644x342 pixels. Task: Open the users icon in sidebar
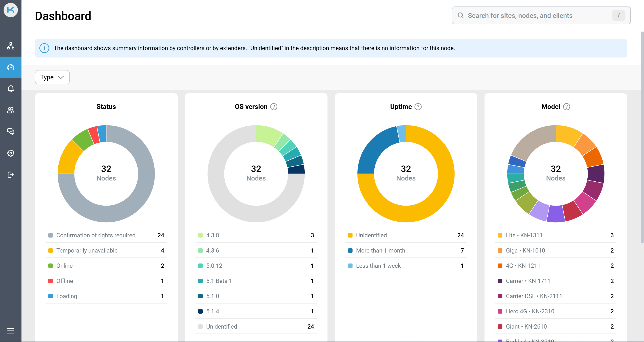coord(11,110)
